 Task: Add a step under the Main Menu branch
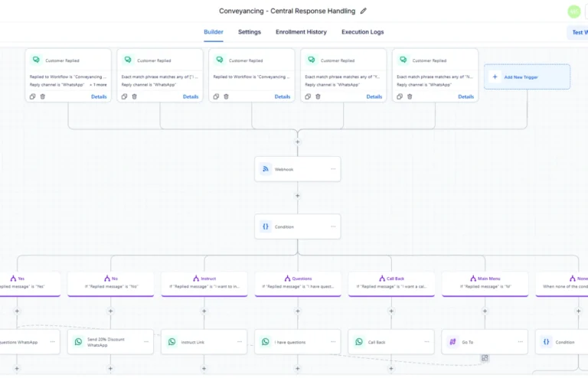485,311
